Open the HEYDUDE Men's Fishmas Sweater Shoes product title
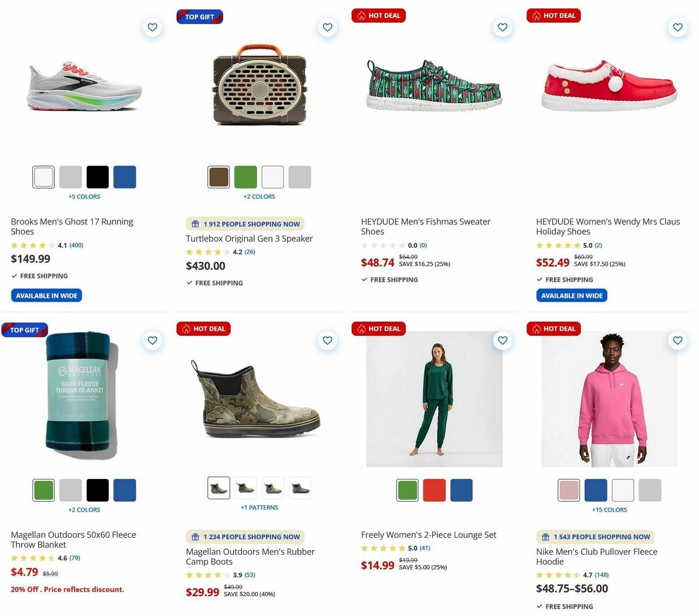699x616 pixels. pos(425,226)
